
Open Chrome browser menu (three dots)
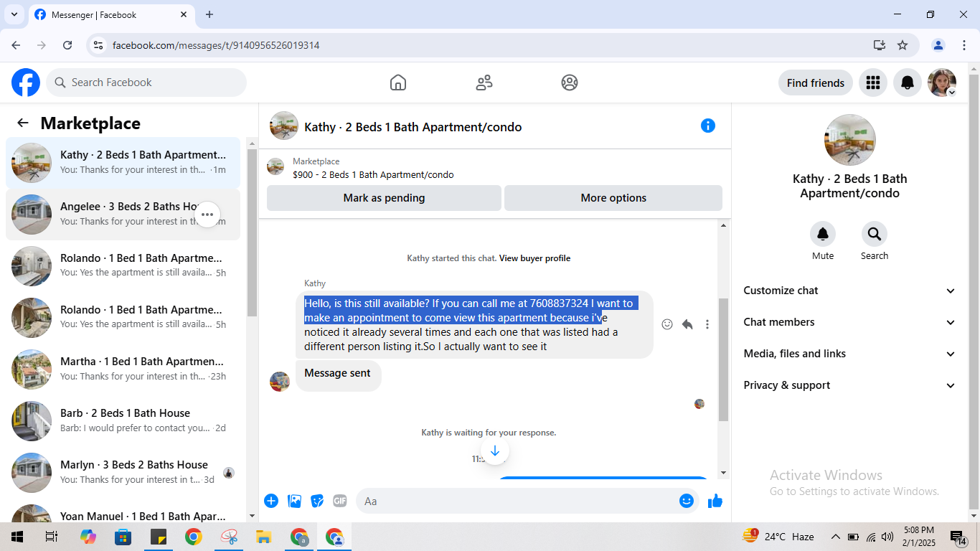[x=964, y=45]
